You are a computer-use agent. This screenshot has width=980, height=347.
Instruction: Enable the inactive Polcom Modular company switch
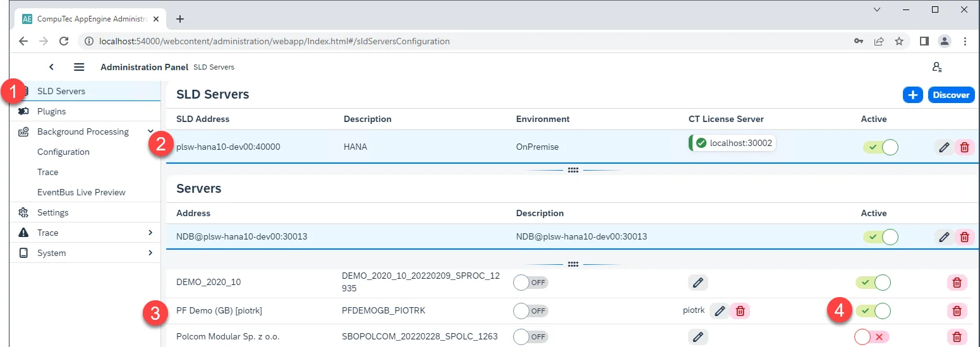(871, 337)
